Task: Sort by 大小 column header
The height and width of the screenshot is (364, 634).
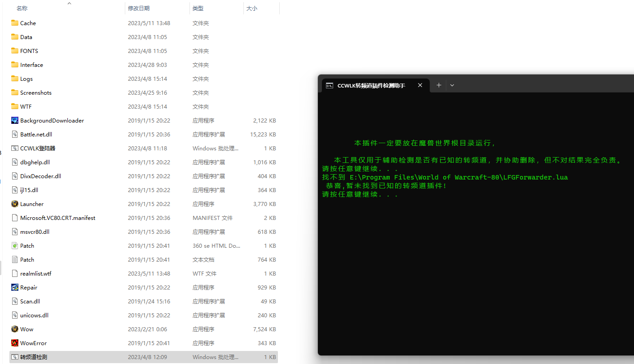Action: pyautogui.click(x=252, y=8)
